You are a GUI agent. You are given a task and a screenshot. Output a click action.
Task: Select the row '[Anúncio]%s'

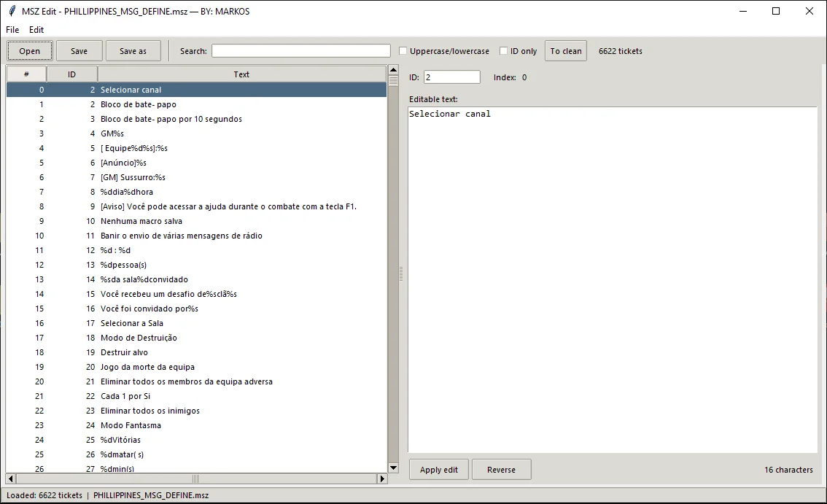(x=196, y=163)
